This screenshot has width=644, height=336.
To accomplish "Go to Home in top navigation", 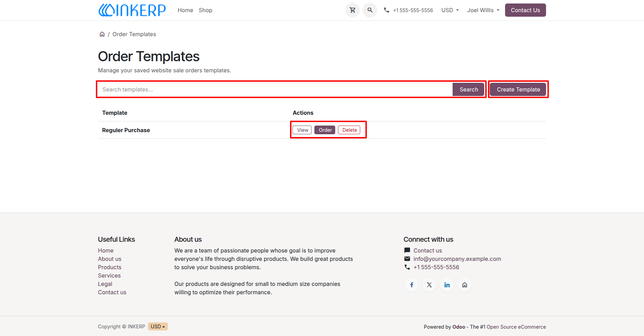I will (185, 10).
